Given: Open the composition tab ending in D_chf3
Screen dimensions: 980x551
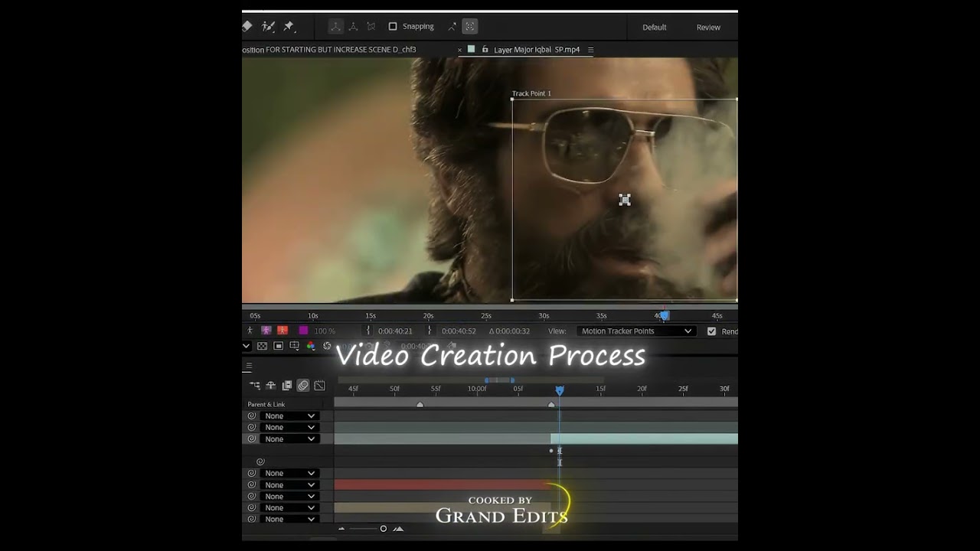Looking at the screenshot, I should [329, 50].
